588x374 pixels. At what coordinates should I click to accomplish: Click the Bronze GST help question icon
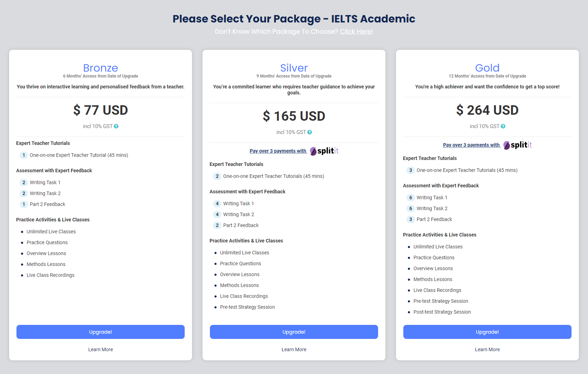116,126
